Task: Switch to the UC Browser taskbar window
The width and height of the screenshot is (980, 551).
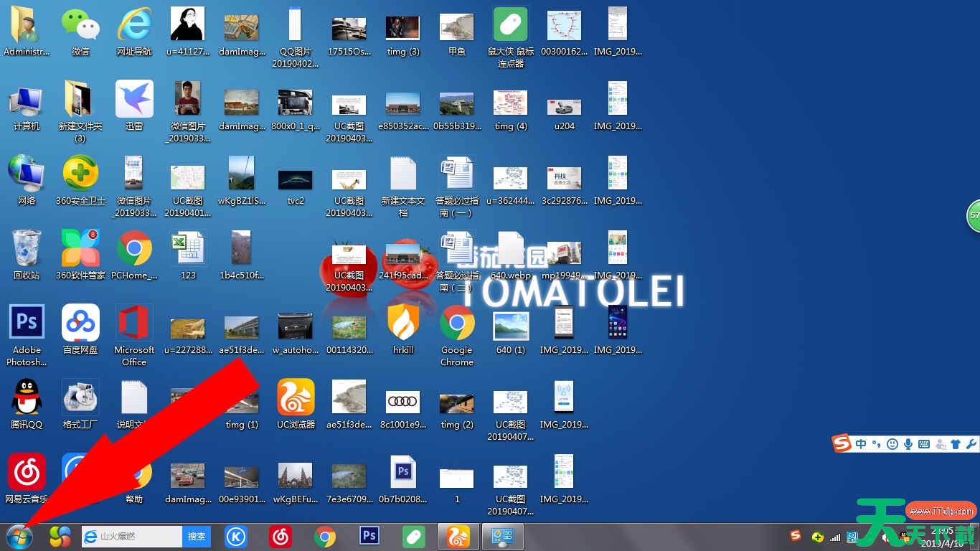Action: click(458, 536)
